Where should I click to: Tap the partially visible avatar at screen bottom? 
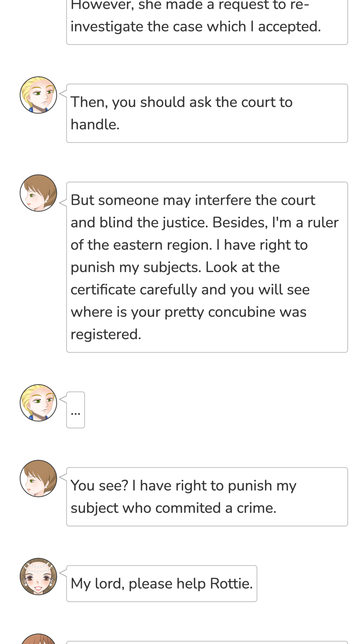pos(38,639)
